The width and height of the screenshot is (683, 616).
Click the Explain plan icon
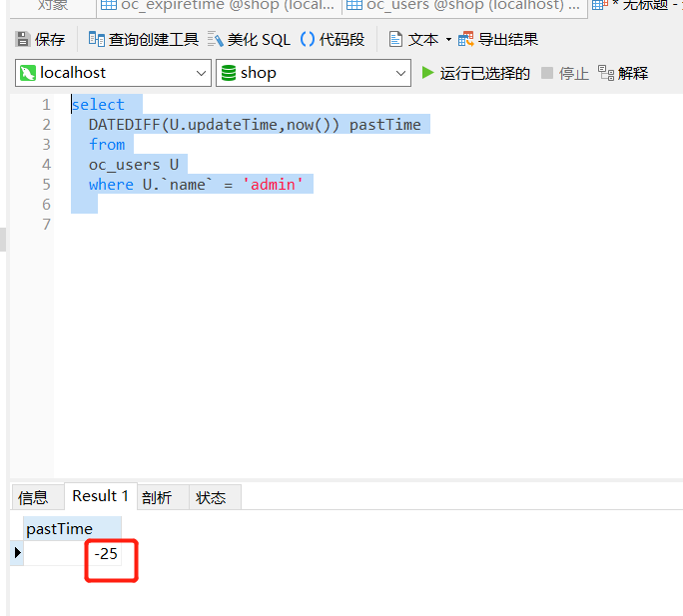pyautogui.click(x=606, y=73)
